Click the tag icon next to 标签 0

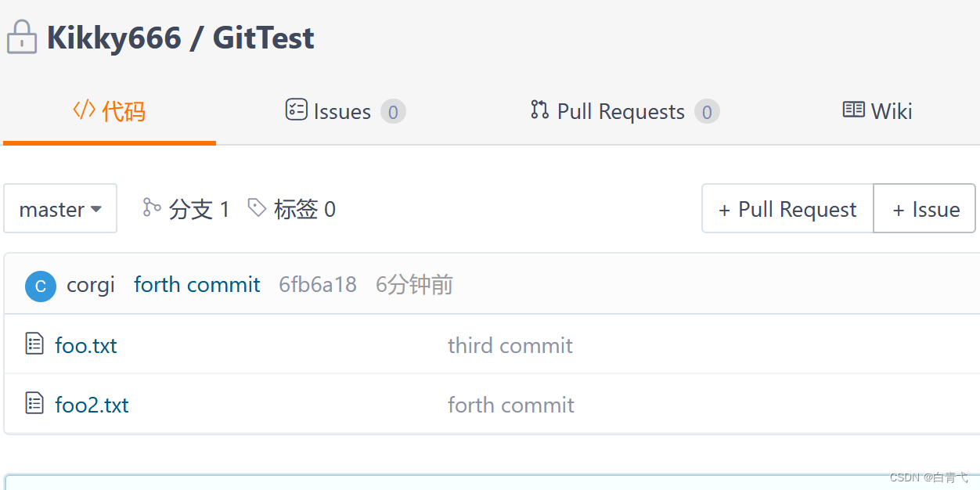pos(257,207)
